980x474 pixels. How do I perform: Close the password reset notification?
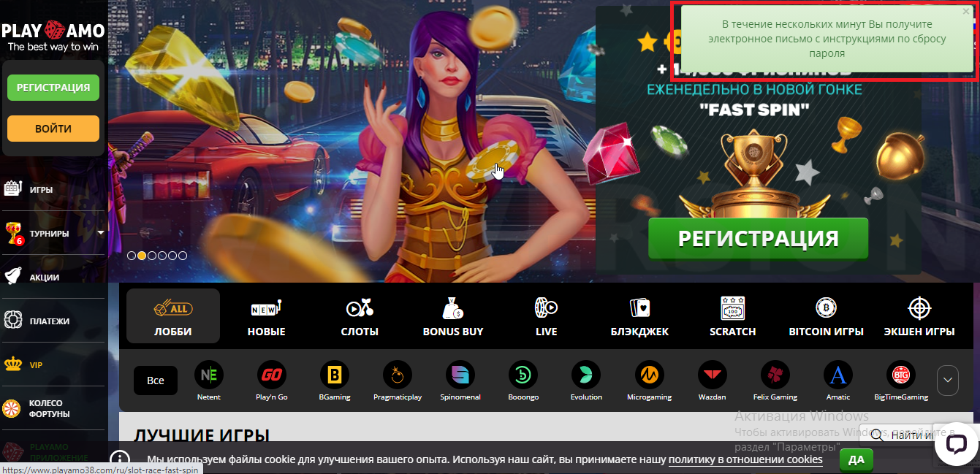pyautogui.click(x=966, y=12)
